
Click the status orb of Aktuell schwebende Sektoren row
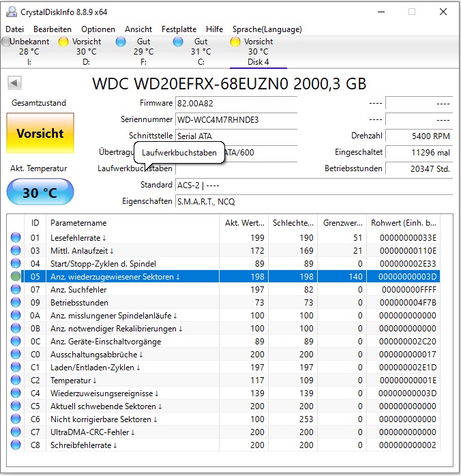point(16,406)
